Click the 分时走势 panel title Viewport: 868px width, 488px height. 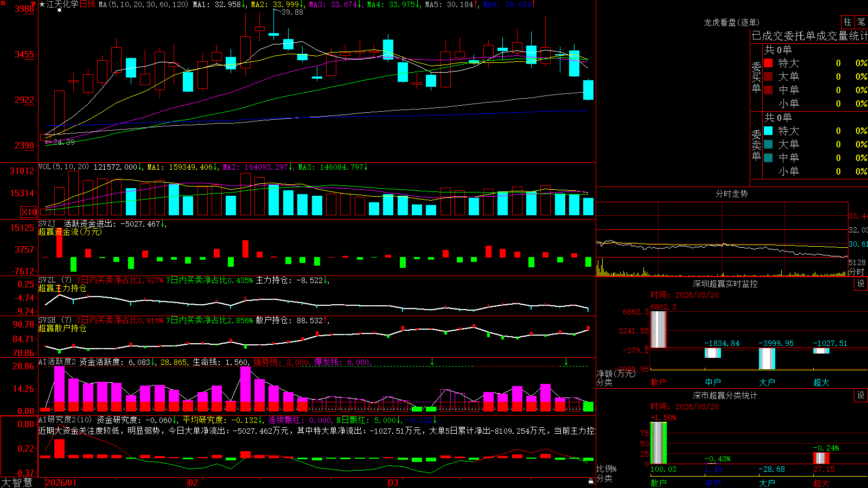point(731,194)
